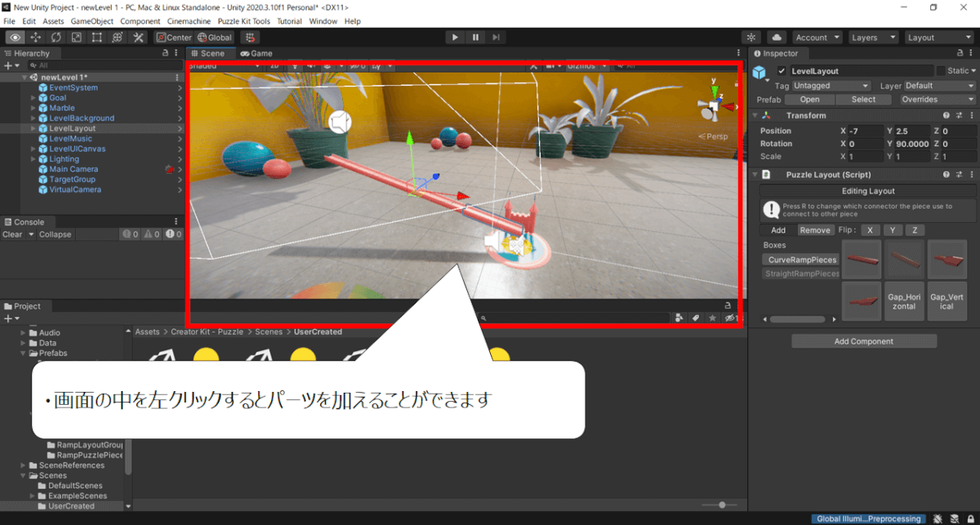Open the newLevel 1 scene options

tap(177, 78)
